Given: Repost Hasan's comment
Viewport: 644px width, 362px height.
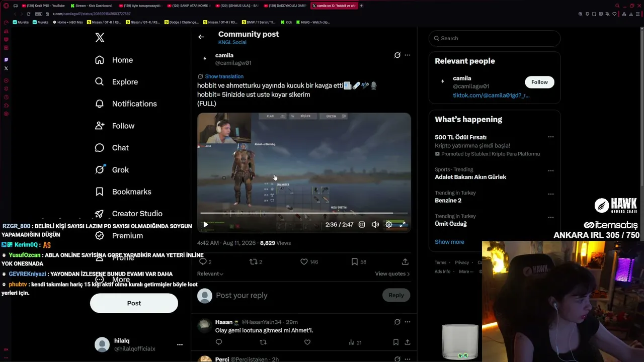Looking at the screenshot, I should coord(263,342).
